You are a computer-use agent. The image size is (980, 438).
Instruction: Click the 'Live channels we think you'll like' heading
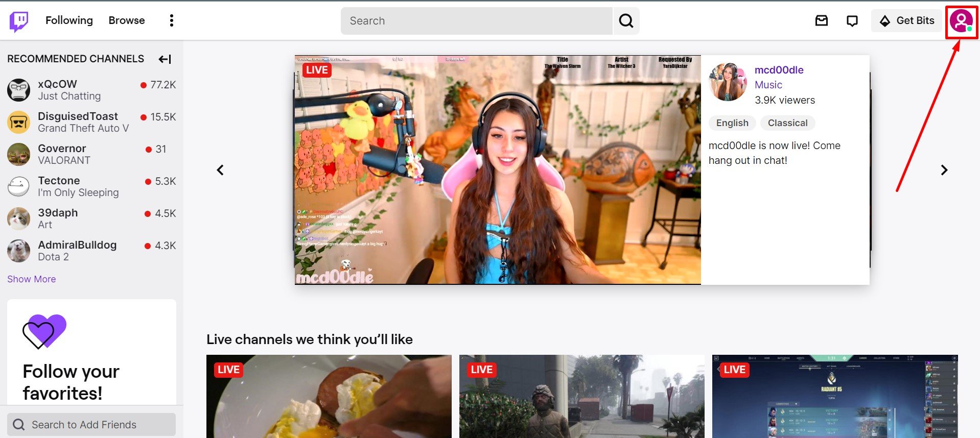pyautogui.click(x=310, y=339)
